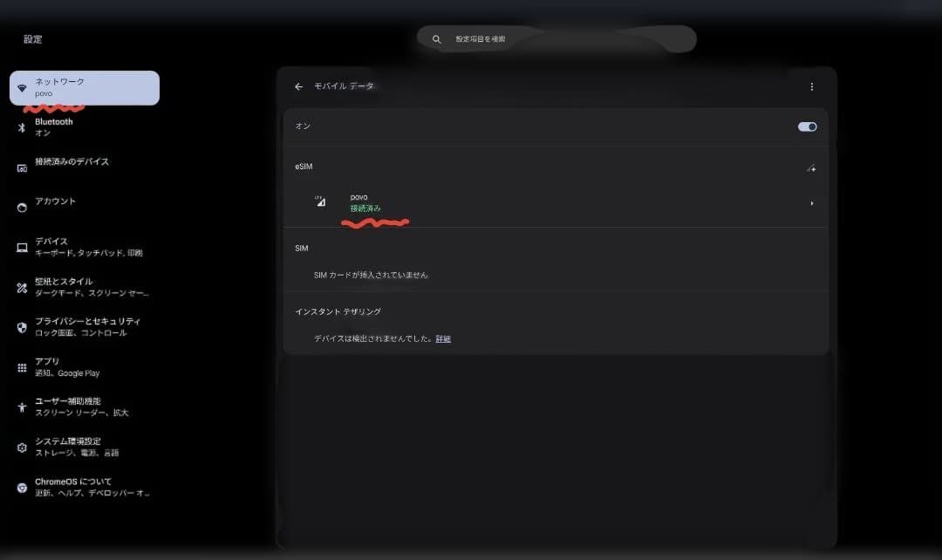Viewport: 942px width, 560px height.
Task: Click the search magnifier icon
Action: [x=436, y=38]
